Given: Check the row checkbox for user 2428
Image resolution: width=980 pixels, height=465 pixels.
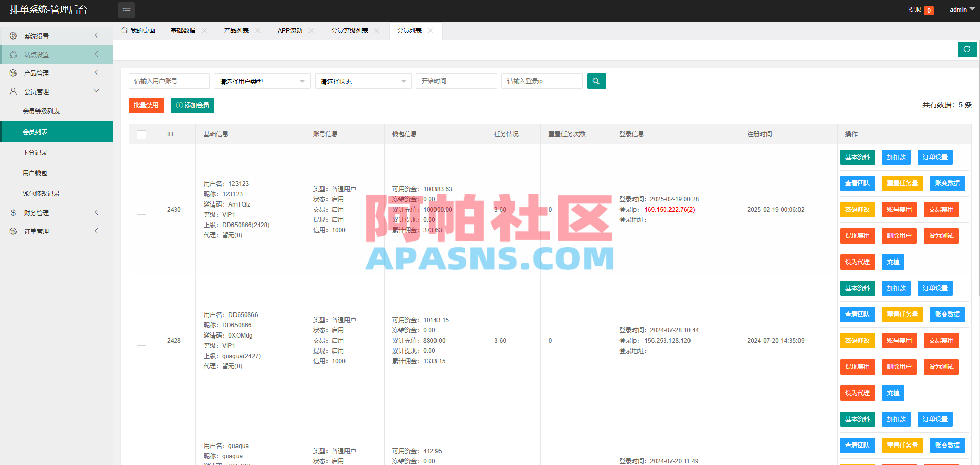Looking at the screenshot, I should [x=141, y=341].
